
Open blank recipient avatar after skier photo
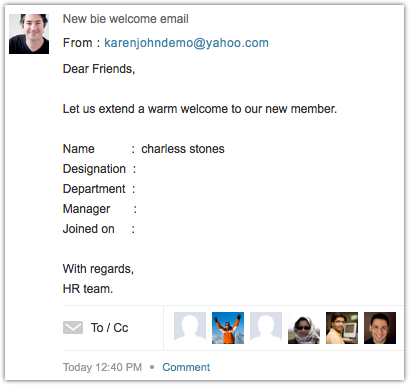[266, 328]
